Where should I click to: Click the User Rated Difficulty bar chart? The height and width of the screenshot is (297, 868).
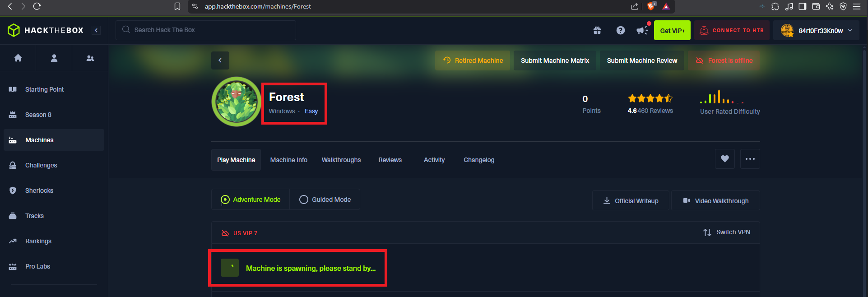(722, 97)
